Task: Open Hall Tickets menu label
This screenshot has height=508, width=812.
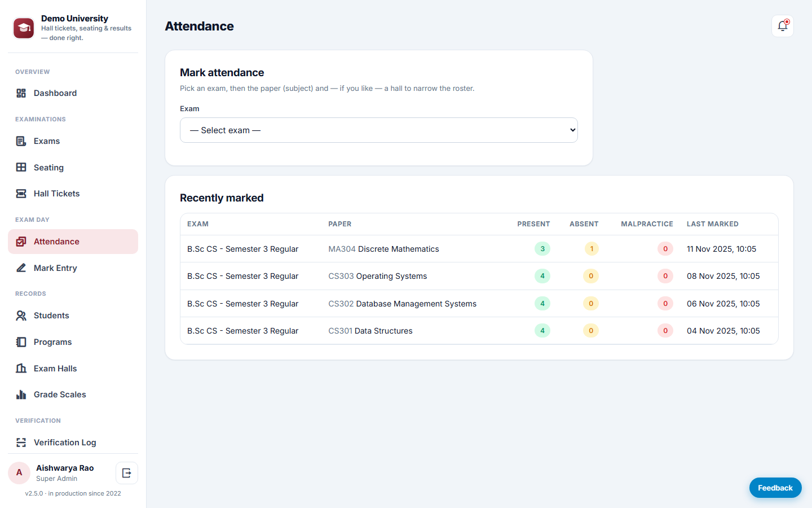Action: 56,194
